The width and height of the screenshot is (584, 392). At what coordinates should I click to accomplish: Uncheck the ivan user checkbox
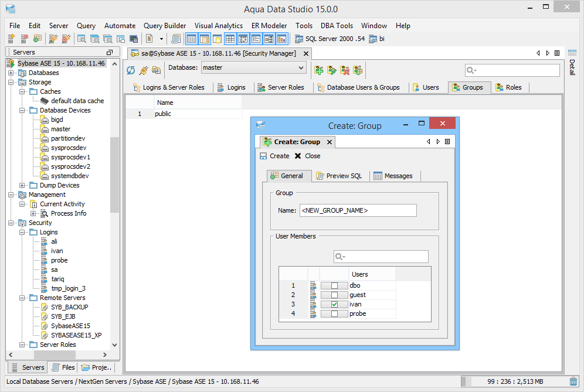[x=334, y=304]
